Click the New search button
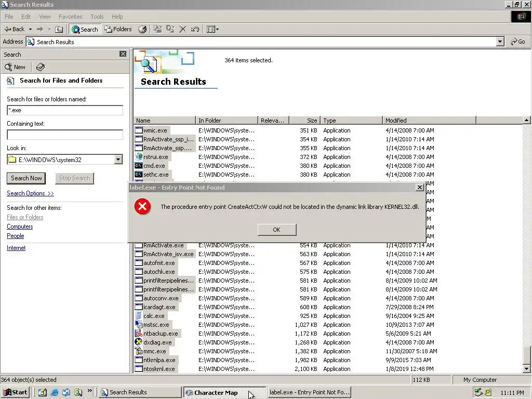This screenshot has height=399, width=532. (x=15, y=67)
